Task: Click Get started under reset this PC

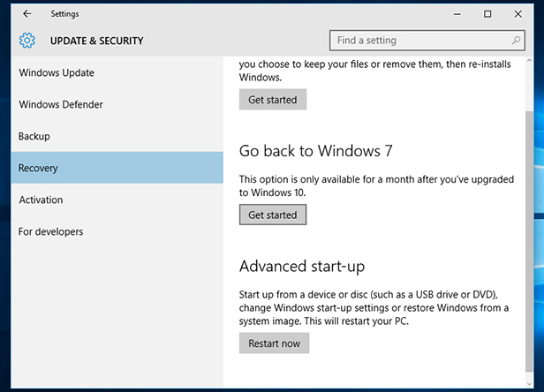Action: pyautogui.click(x=273, y=100)
